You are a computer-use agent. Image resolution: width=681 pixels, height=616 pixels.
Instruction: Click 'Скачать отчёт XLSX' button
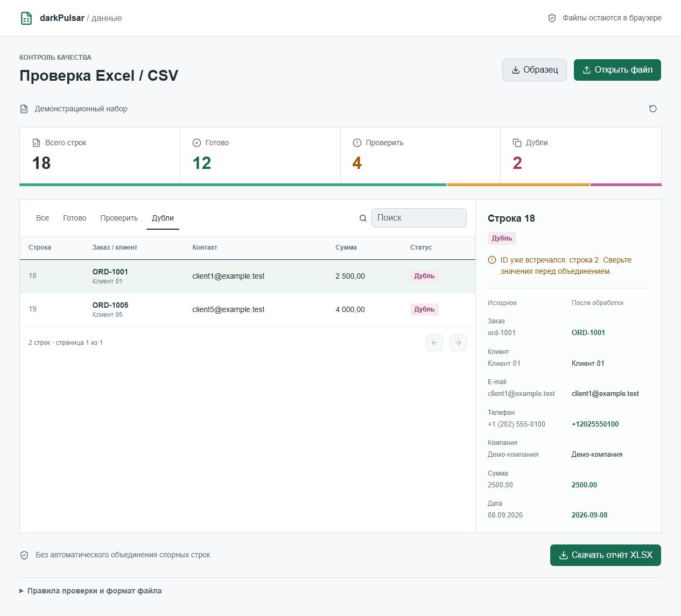pyautogui.click(x=606, y=555)
